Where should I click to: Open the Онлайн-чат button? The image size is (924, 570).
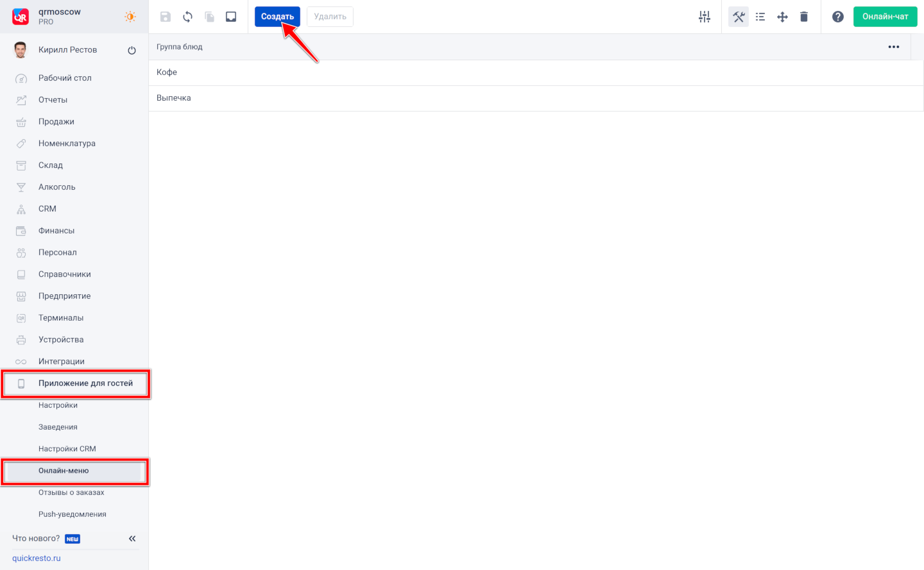pyautogui.click(x=885, y=17)
